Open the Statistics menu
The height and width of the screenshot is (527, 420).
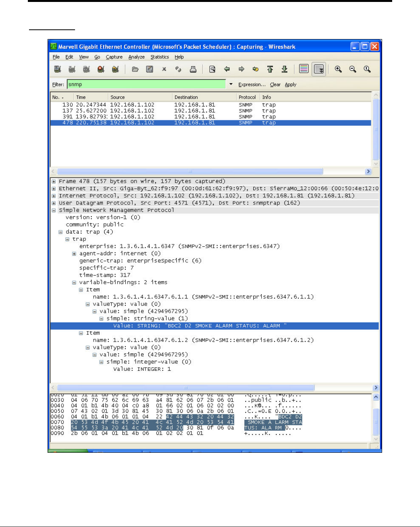point(160,57)
